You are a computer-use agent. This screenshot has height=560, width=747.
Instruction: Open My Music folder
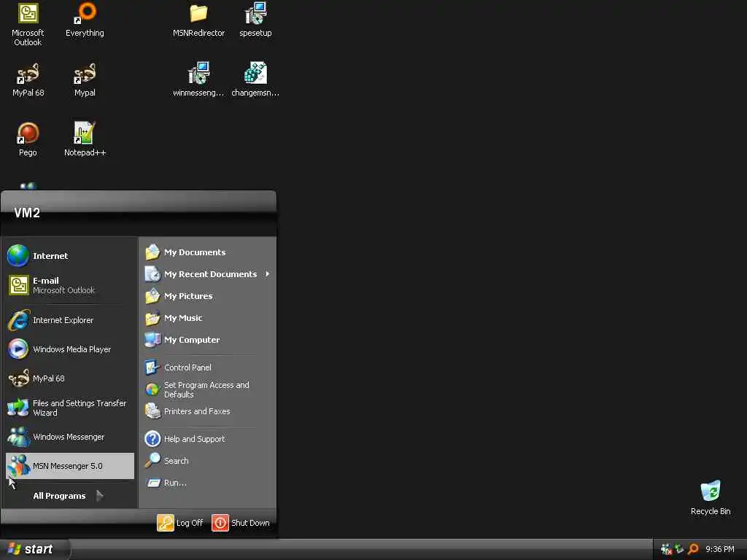click(208, 318)
